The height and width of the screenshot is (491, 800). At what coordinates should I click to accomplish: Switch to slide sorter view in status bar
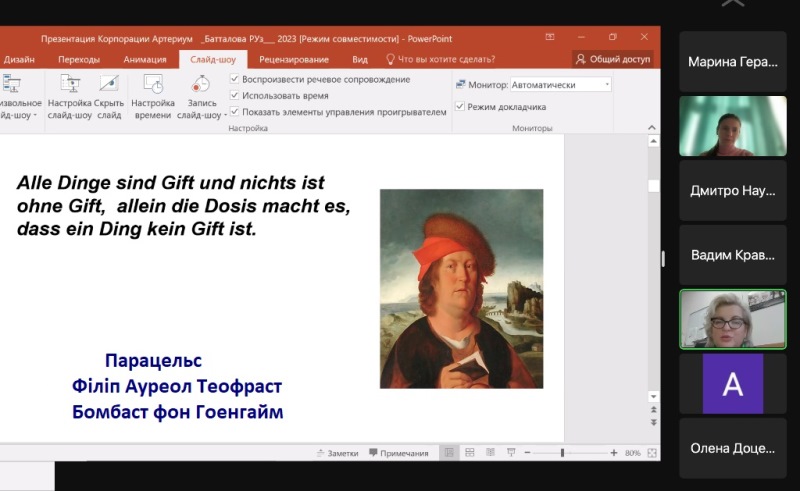(469, 453)
